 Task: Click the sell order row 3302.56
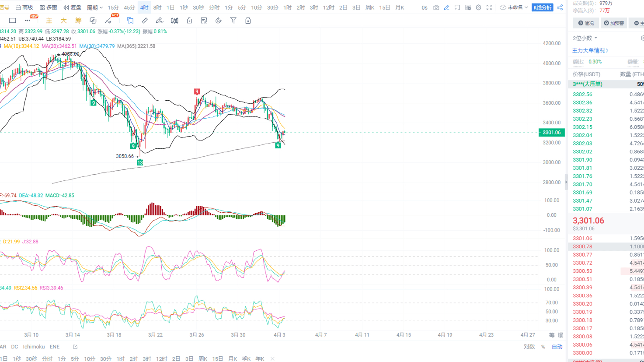(x=606, y=94)
